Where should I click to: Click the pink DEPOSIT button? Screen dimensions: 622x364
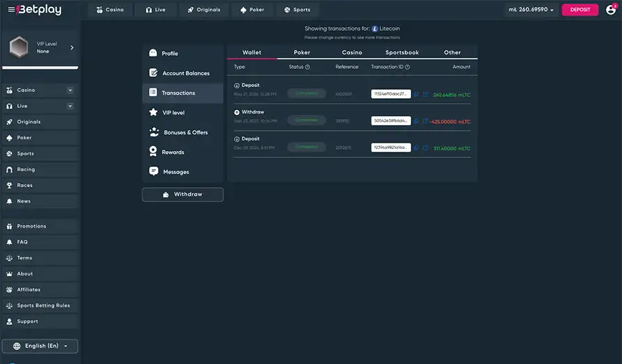pyautogui.click(x=580, y=10)
